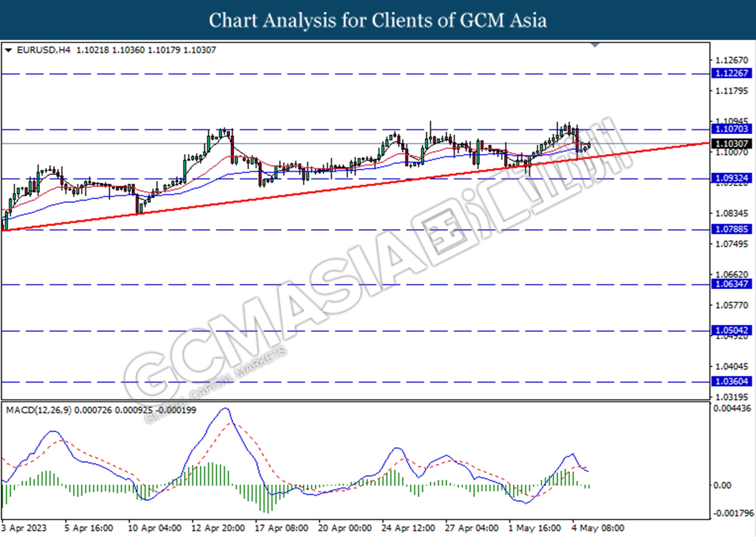Click the Chart Analysis for Clients title
Image resolution: width=756 pixels, height=540 pixels.
pyautogui.click(x=378, y=20)
